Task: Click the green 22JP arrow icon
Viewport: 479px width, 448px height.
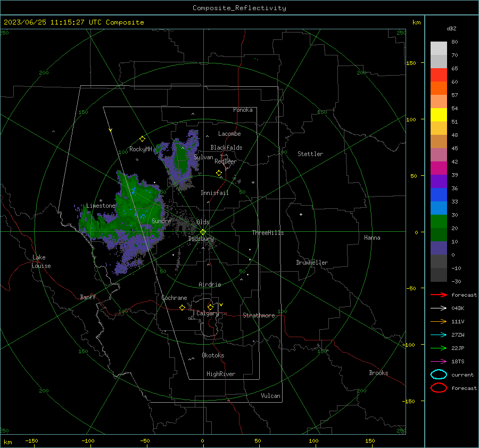Action: [439, 348]
